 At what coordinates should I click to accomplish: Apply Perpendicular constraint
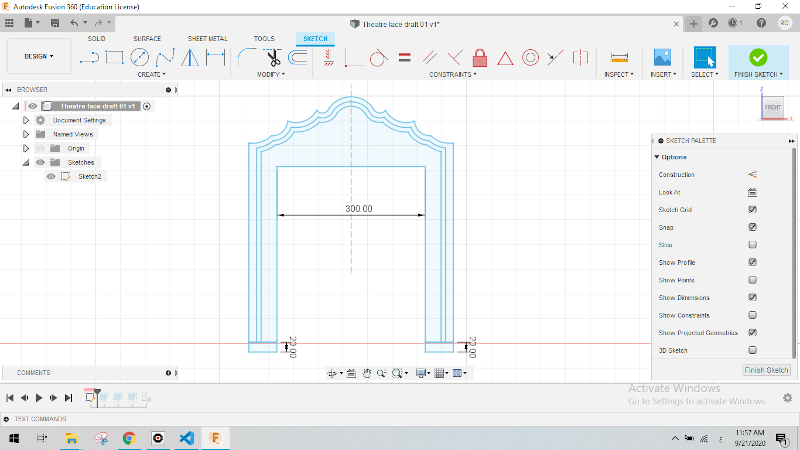(x=454, y=58)
